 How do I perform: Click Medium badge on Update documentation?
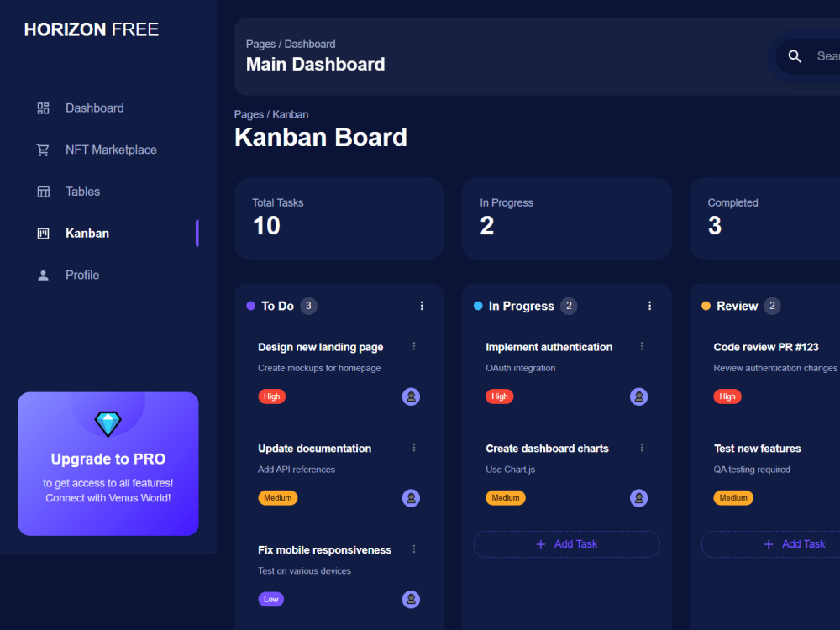[x=277, y=497]
